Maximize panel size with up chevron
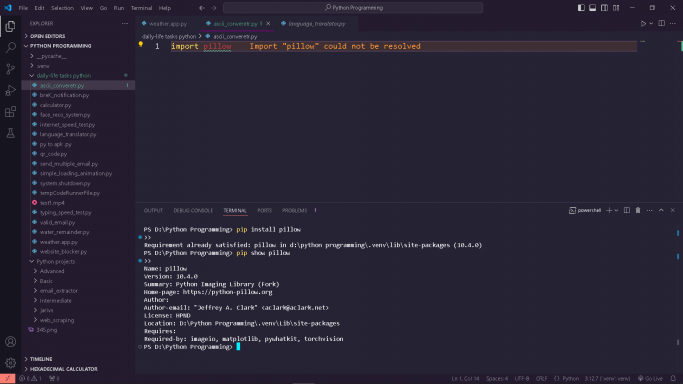Viewport: 683px width, 384px height. point(661,210)
